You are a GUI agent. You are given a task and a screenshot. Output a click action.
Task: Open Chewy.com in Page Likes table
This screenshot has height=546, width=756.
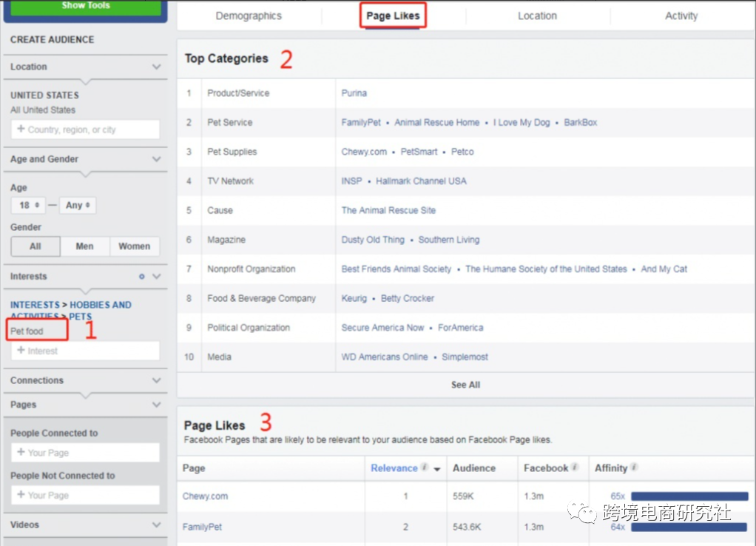point(205,496)
